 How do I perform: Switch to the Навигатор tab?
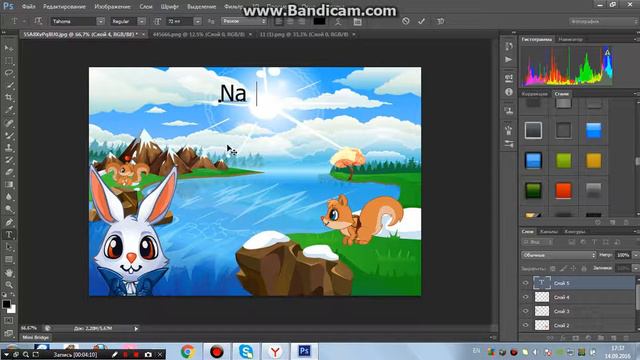coord(570,39)
